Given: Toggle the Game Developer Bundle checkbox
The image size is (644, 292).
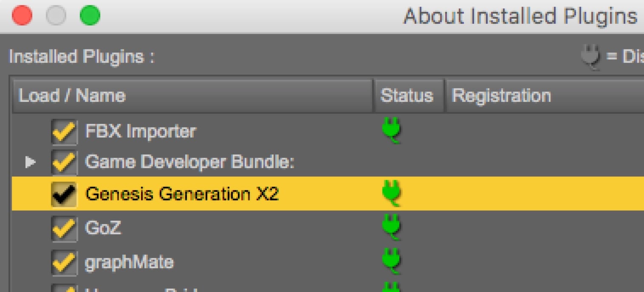Looking at the screenshot, I should pos(64,163).
